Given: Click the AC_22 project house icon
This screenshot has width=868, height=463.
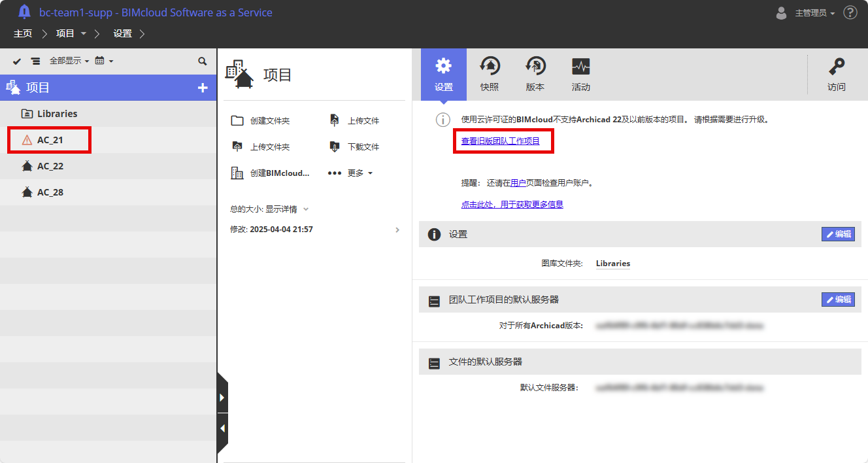Looking at the screenshot, I should tap(27, 166).
